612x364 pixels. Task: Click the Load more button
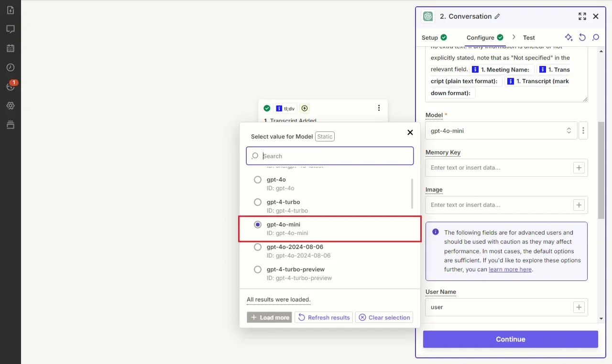coord(270,317)
